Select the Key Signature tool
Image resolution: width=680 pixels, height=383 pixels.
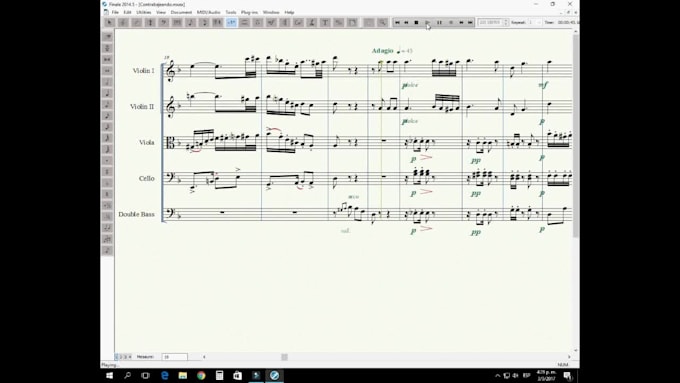click(137, 22)
